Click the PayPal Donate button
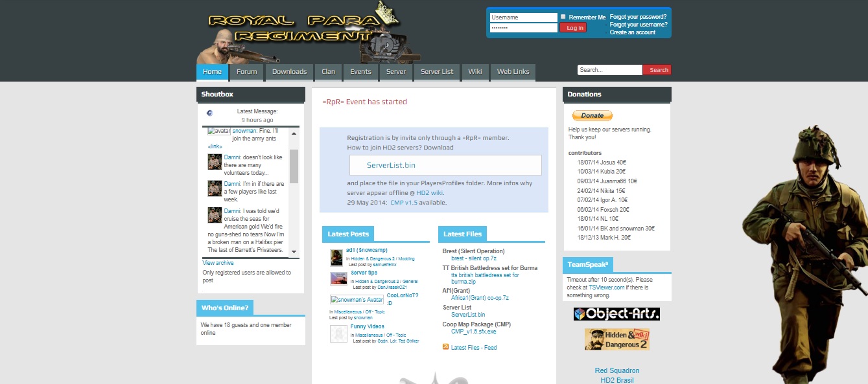 591,115
